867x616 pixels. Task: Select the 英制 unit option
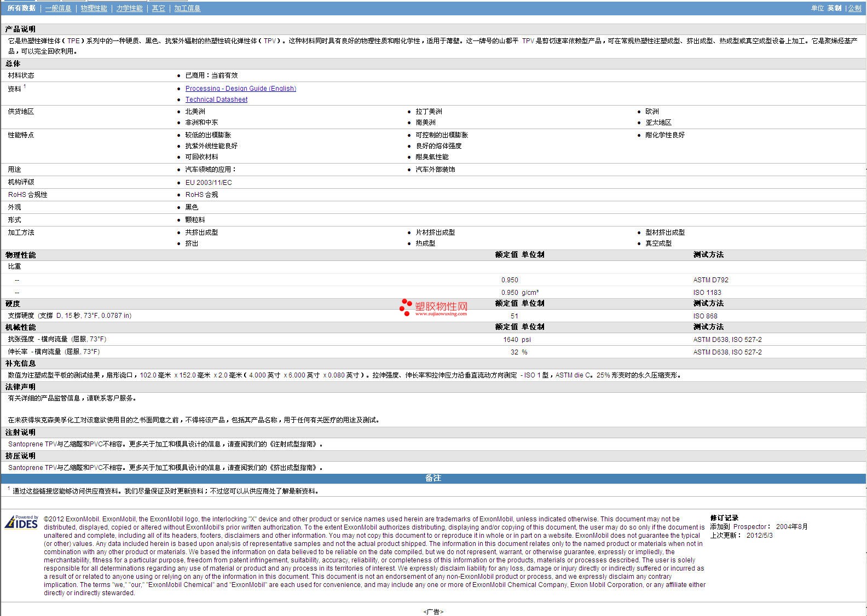click(x=834, y=8)
